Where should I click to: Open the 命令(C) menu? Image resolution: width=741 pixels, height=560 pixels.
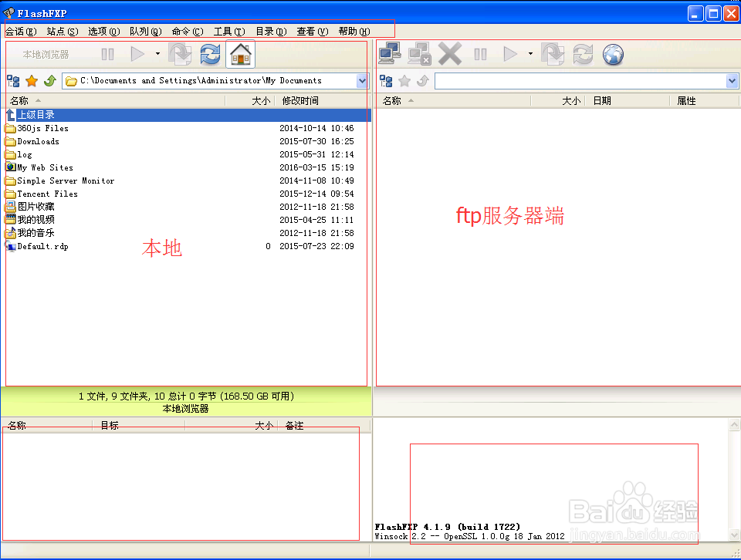pos(188,31)
